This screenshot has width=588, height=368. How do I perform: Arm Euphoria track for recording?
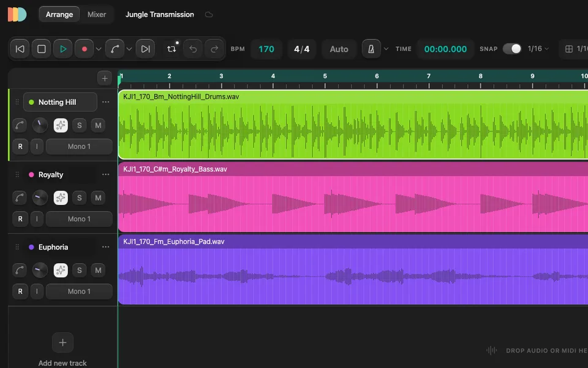click(x=20, y=291)
